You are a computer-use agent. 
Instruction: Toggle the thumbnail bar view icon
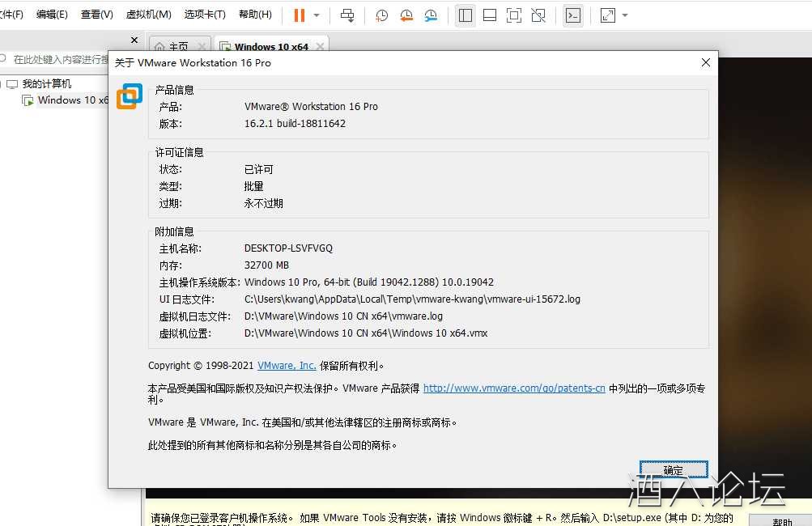click(489, 15)
